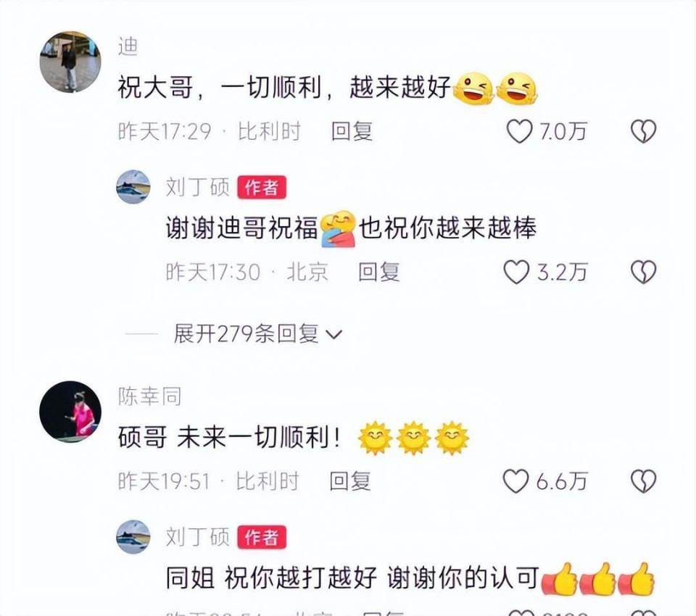Expand 展开279条回复
The height and width of the screenshot is (616, 696).
(257, 334)
